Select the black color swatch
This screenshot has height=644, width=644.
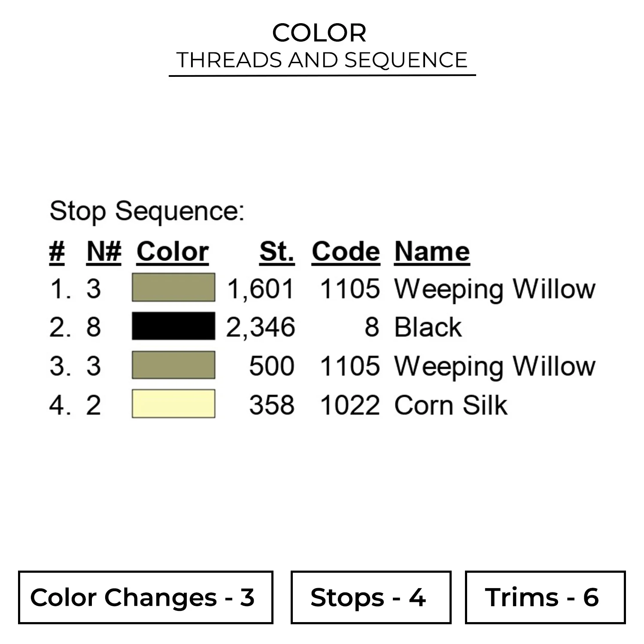(x=173, y=326)
